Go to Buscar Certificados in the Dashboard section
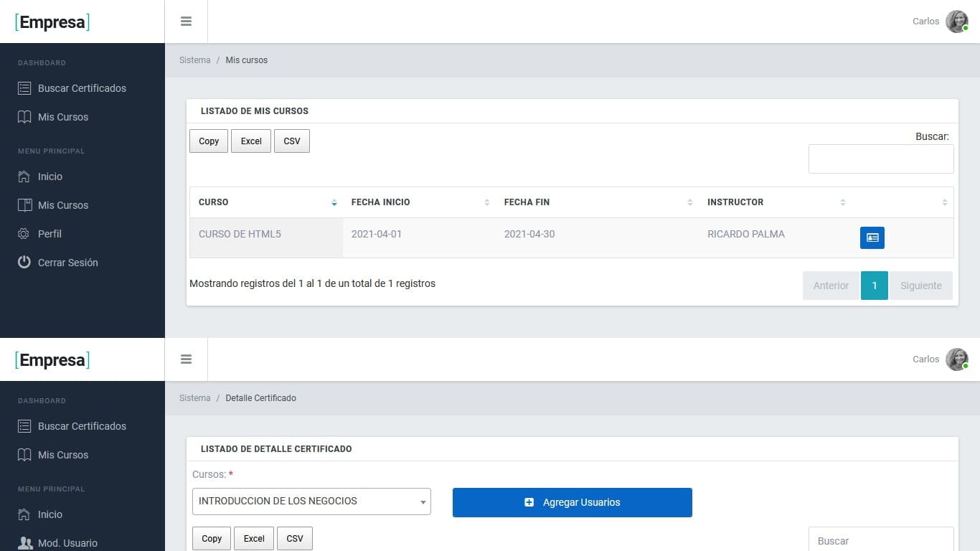 [82, 88]
